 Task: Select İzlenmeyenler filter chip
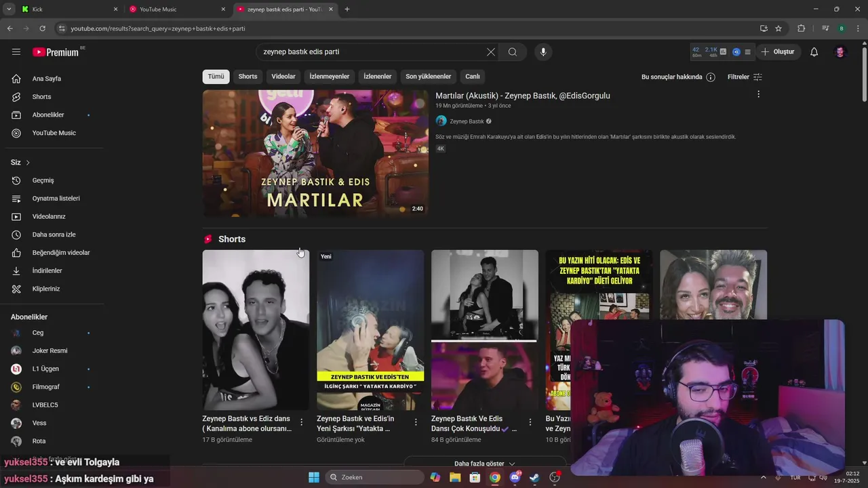330,77
